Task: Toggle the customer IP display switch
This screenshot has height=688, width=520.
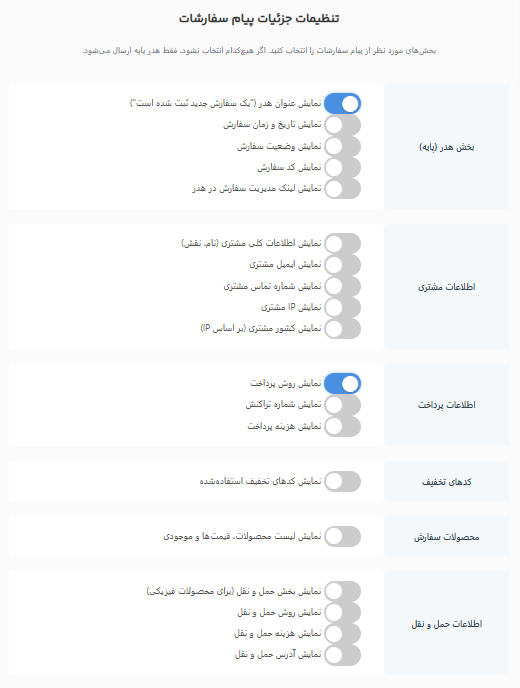Action: tap(342, 307)
